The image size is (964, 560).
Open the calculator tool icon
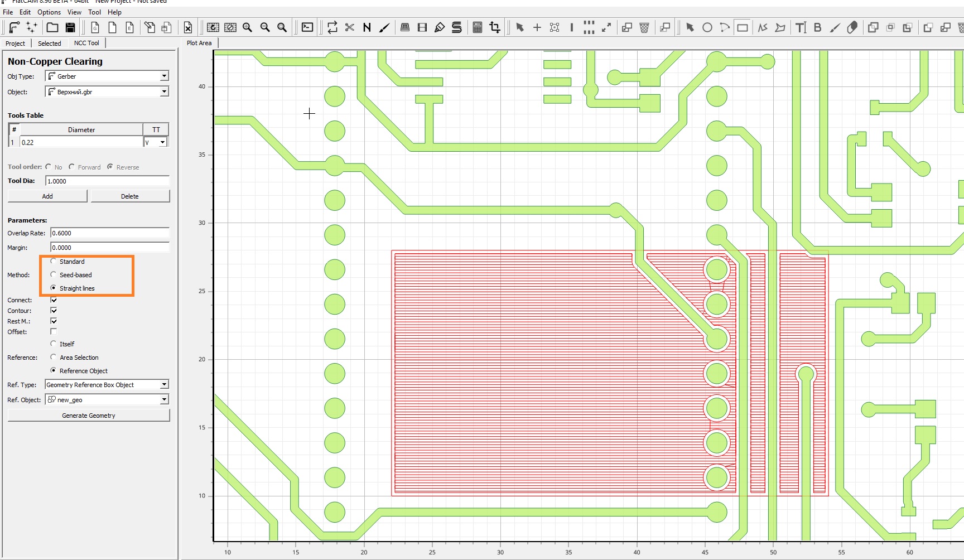point(477,27)
